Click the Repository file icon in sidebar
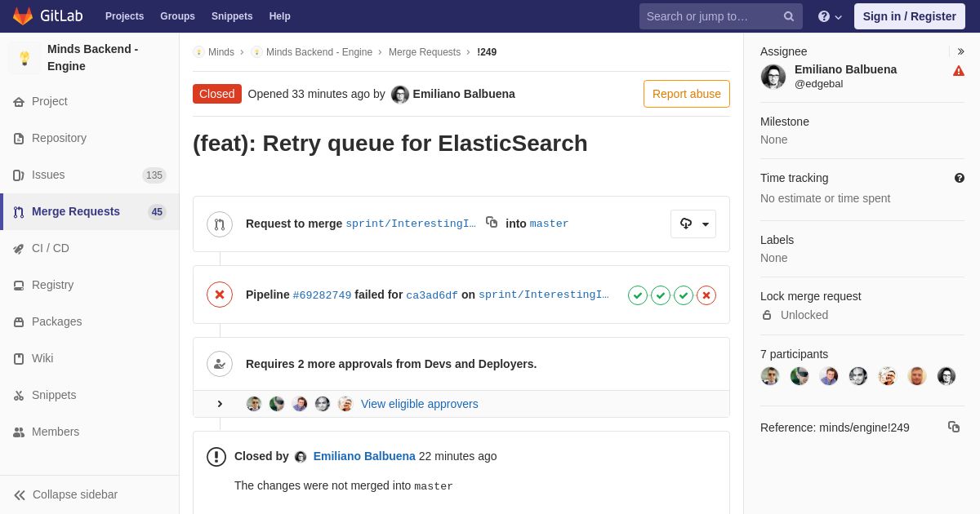Screen dimensions: 980x514 19,139
